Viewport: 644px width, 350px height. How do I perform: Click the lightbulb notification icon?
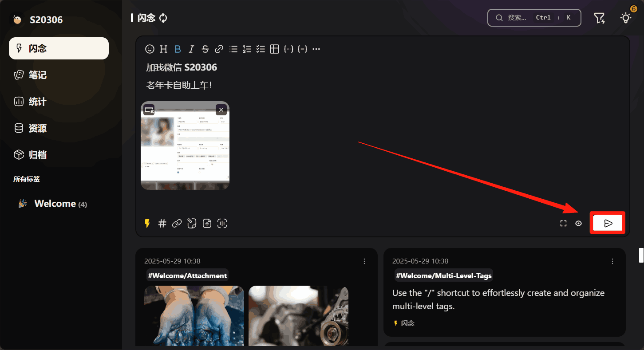point(626,18)
